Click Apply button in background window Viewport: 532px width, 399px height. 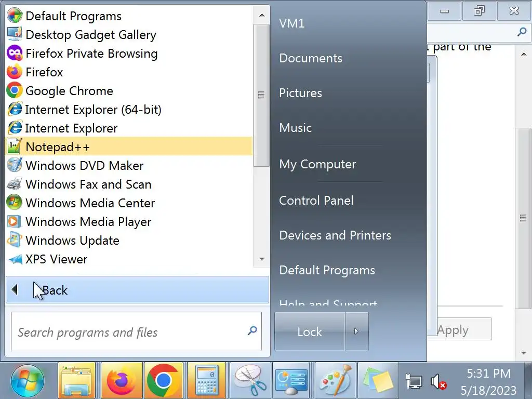(x=463, y=329)
